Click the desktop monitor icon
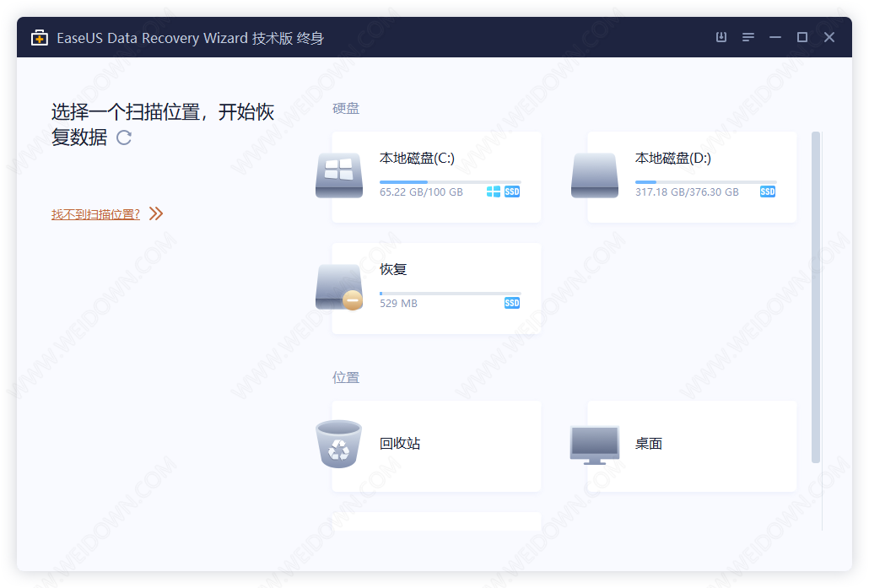Screen dimensions: 869x588 595,445
